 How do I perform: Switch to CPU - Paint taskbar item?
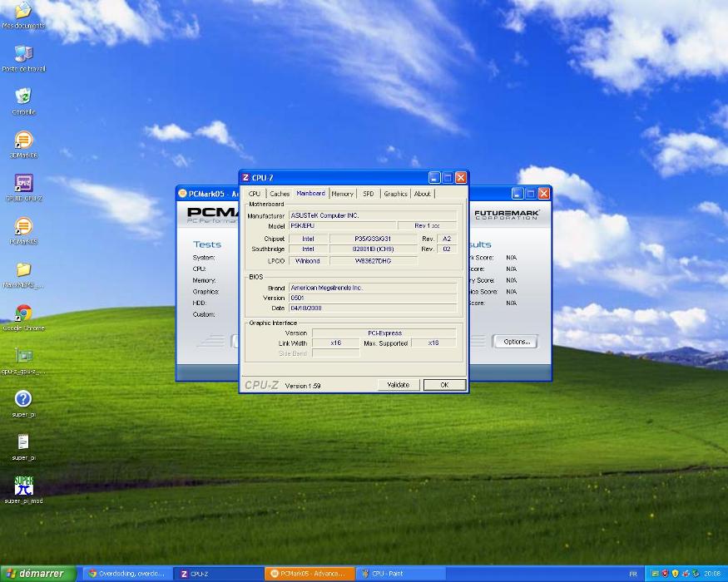click(399, 574)
